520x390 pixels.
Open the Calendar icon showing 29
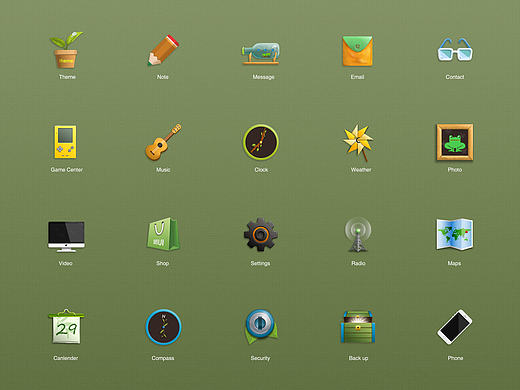[x=66, y=326]
